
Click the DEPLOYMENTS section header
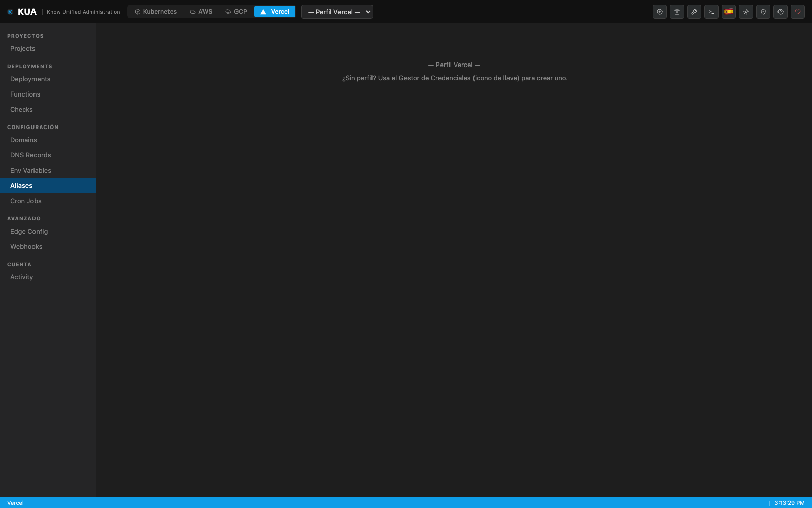29,66
